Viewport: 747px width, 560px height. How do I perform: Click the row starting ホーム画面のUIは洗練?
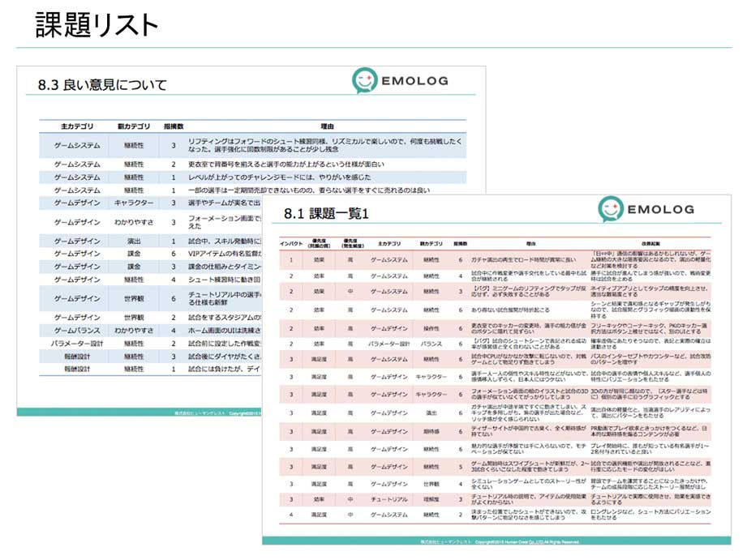click(151, 330)
